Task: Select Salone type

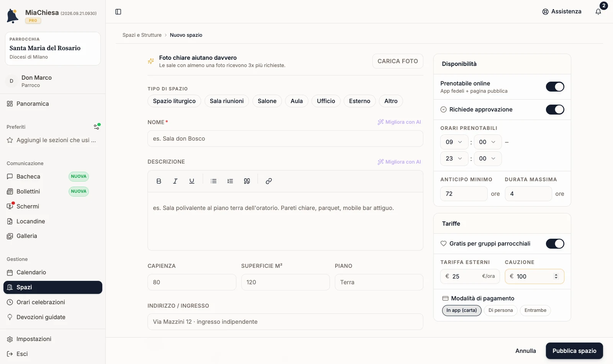Action: tap(267, 101)
